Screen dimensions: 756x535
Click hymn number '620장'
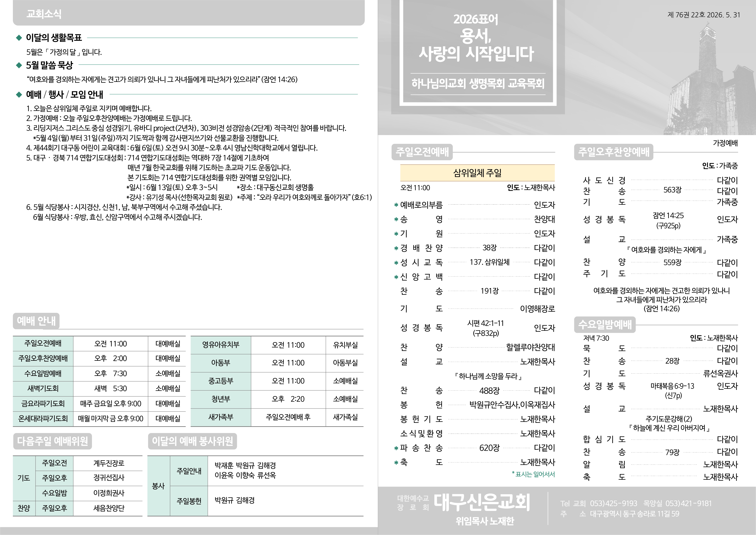490,448
